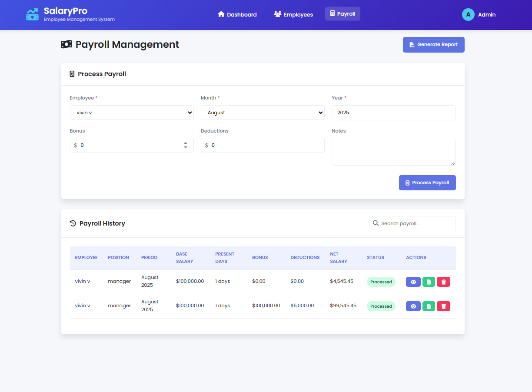
Task: Go to the Dashboard menu item
Action: click(237, 14)
